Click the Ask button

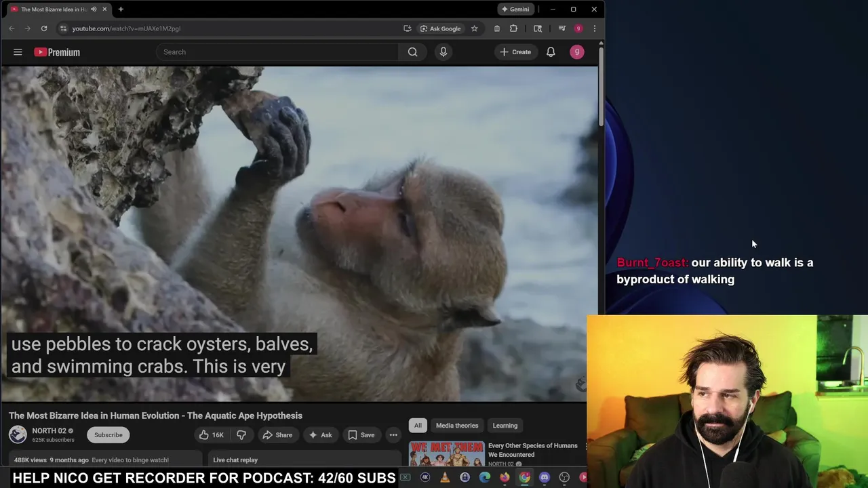(x=320, y=435)
